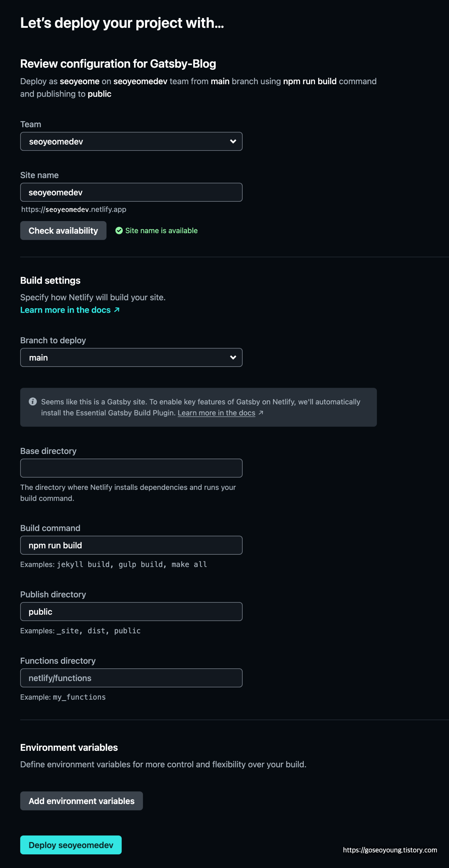Click the Functions directory input field

click(131, 678)
